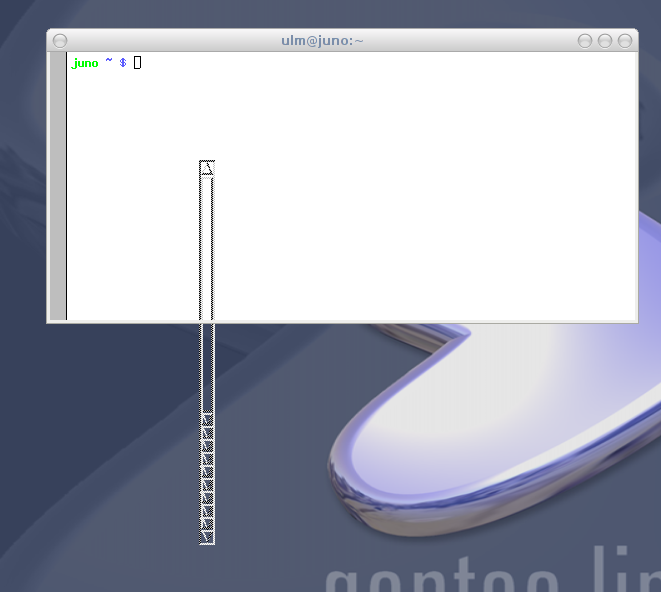Click the blue tilde in the prompt

[x=109, y=63]
